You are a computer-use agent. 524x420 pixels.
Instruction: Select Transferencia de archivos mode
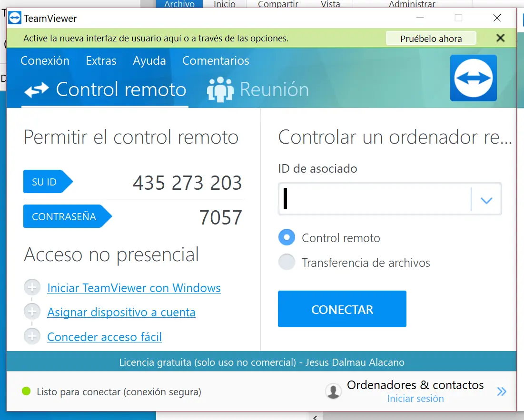(x=287, y=262)
